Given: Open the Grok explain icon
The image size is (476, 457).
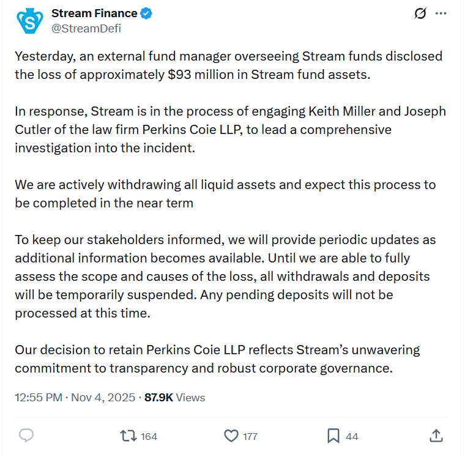Looking at the screenshot, I should (420, 13).
